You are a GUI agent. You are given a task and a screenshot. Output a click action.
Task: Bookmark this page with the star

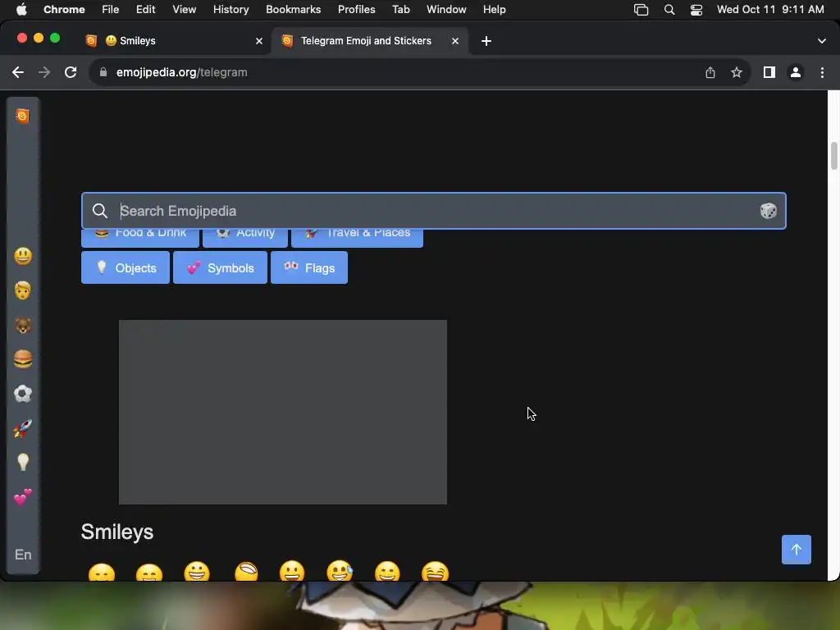pyautogui.click(x=737, y=72)
